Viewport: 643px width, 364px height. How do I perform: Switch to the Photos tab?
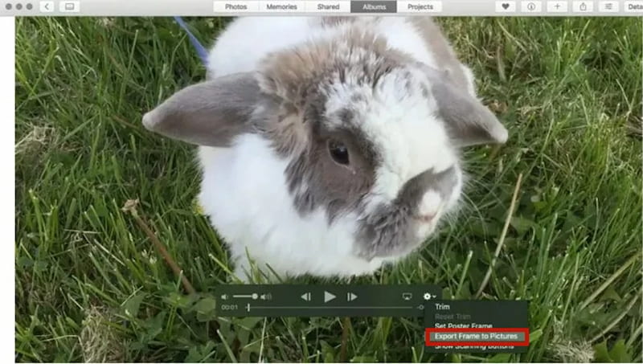click(x=235, y=6)
